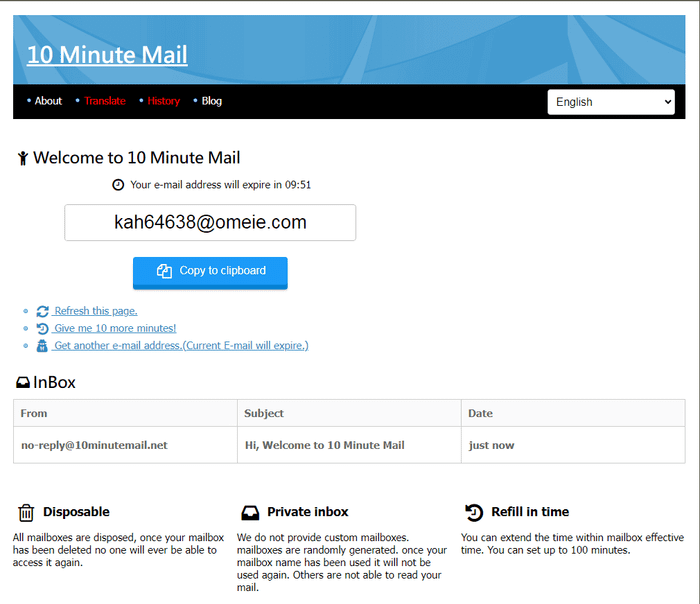This screenshot has height=604, width=700.
Task: Open the Blog menu item
Action: [212, 101]
